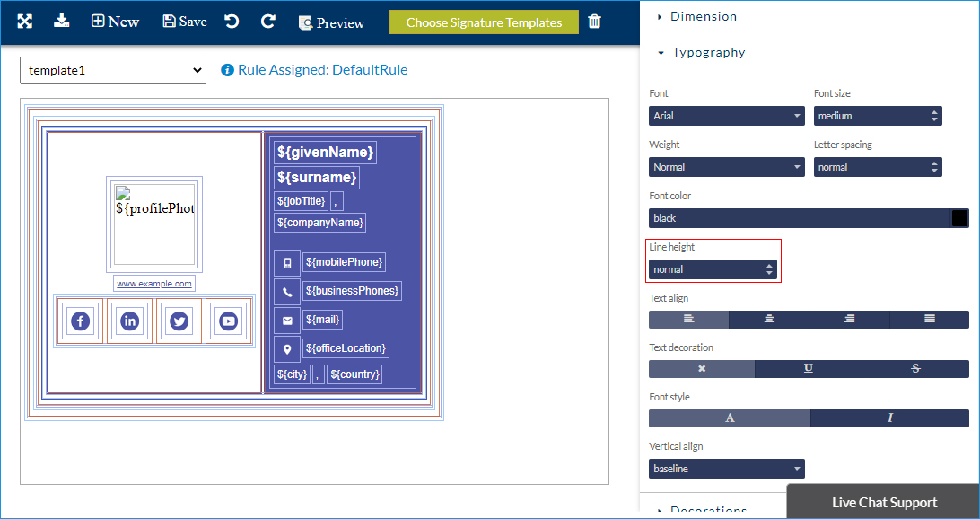
Task: Select the Facebook icon in signature
Action: coord(80,321)
